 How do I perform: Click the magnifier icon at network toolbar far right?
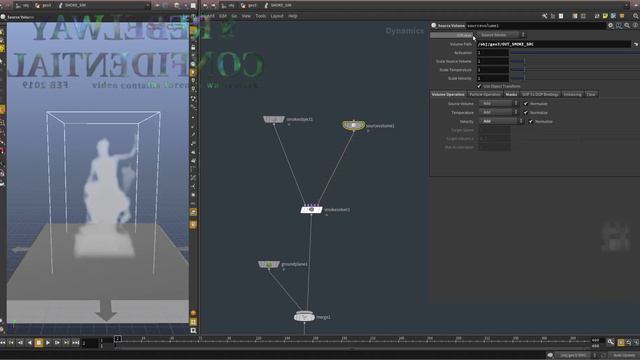(636, 16)
